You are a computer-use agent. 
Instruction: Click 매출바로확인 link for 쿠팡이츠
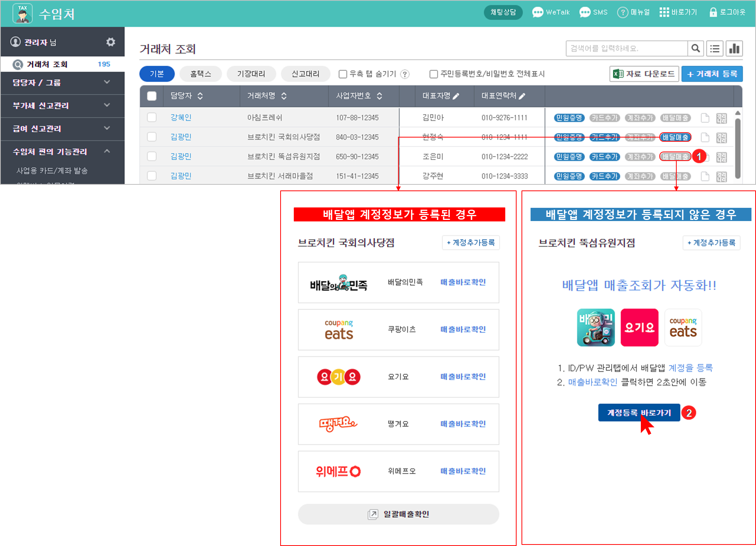click(x=463, y=329)
